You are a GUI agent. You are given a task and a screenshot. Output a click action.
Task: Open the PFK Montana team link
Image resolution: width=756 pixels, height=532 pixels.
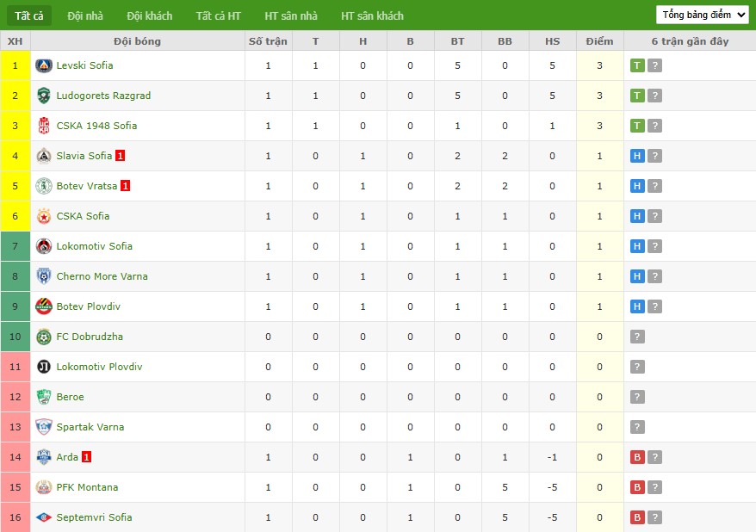(87, 487)
